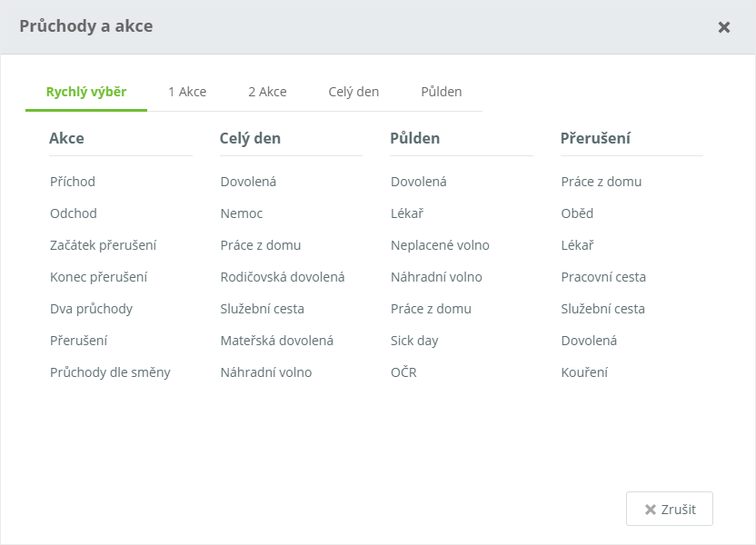Choose Rodičovská dovolená option
Screen dimensions: 756x545
coord(283,277)
